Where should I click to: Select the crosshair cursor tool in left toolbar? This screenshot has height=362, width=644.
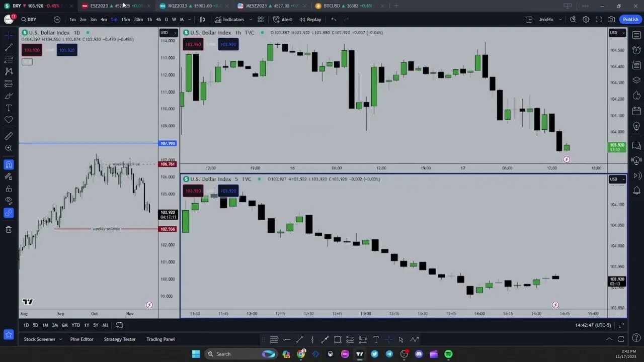pyautogui.click(x=9, y=35)
